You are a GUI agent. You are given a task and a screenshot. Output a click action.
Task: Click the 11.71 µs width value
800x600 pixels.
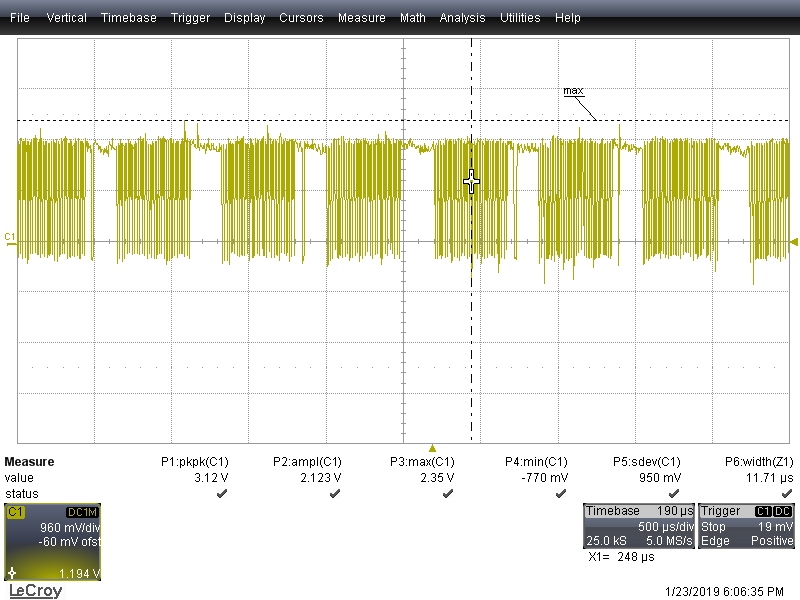pyautogui.click(x=769, y=478)
